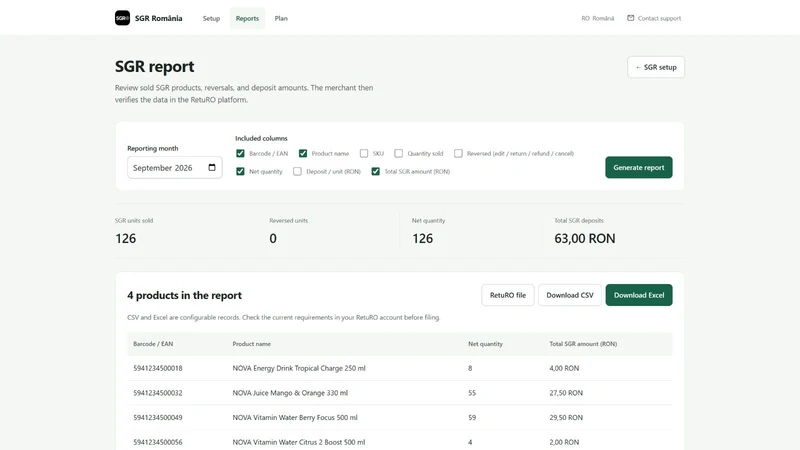Toggle the Net quantity column checkbox
This screenshot has width=800, height=450.
pyautogui.click(x=240, y=171)
